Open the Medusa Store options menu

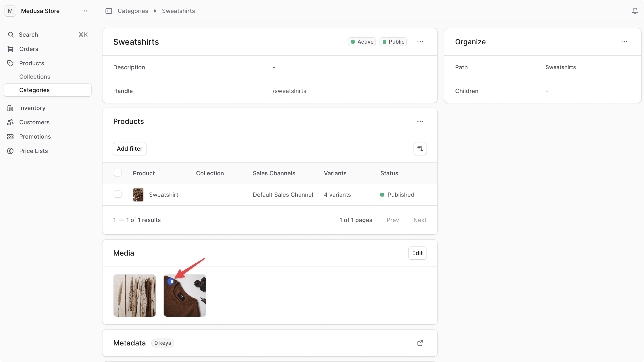84,11
